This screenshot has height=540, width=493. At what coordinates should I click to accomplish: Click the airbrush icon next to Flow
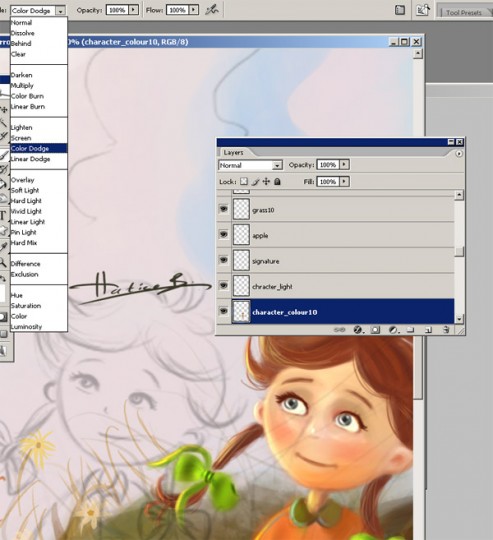tap(212, 10)
